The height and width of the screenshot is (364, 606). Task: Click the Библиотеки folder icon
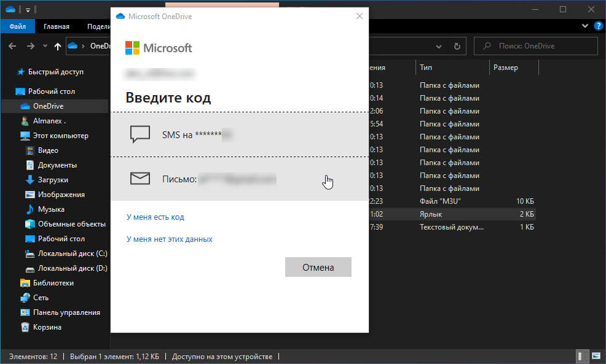point(25,283)
